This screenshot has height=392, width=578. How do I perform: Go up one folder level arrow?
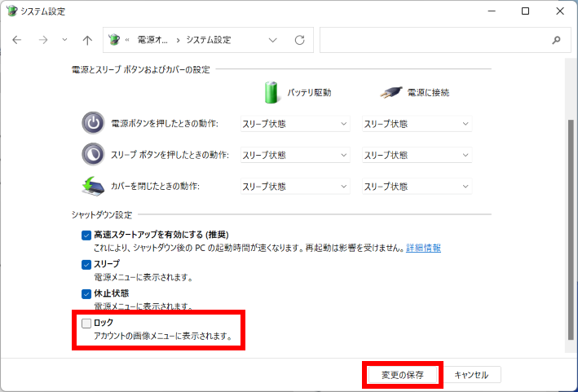pos(87,40)
